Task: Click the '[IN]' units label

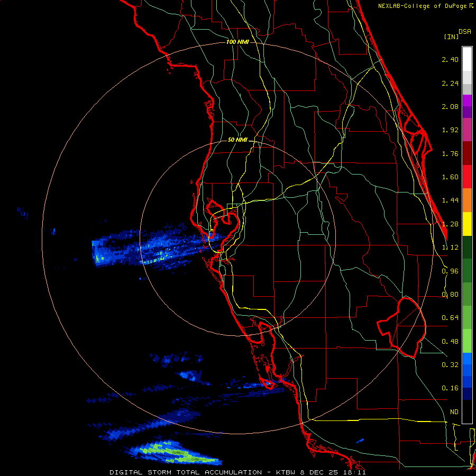Action: (x=452, y=36)
